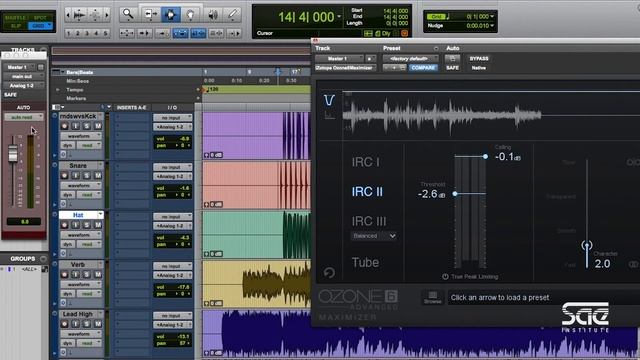Click the horizontal zoom-out left arrow
Screen dimensions: 640x360
pos(68,15)
